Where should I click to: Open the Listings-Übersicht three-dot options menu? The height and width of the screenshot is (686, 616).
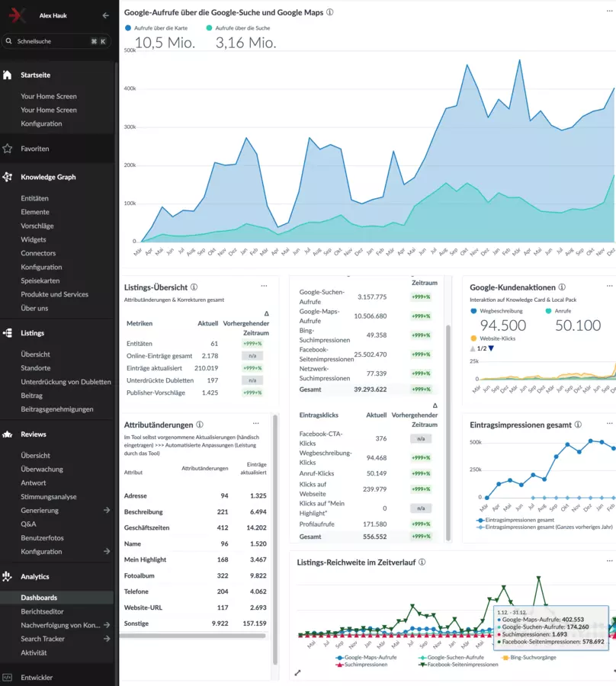(265, 287)
